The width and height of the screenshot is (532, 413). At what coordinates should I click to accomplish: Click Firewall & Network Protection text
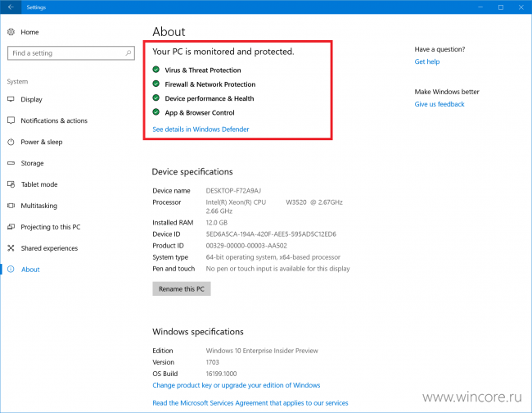point(210,84)
